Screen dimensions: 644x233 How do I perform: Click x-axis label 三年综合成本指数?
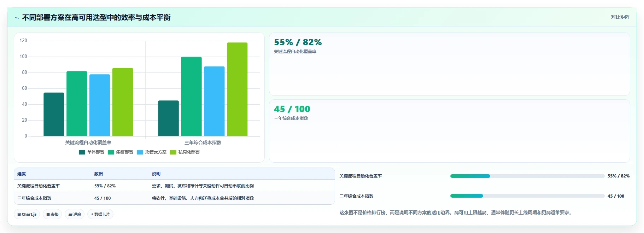203,143
